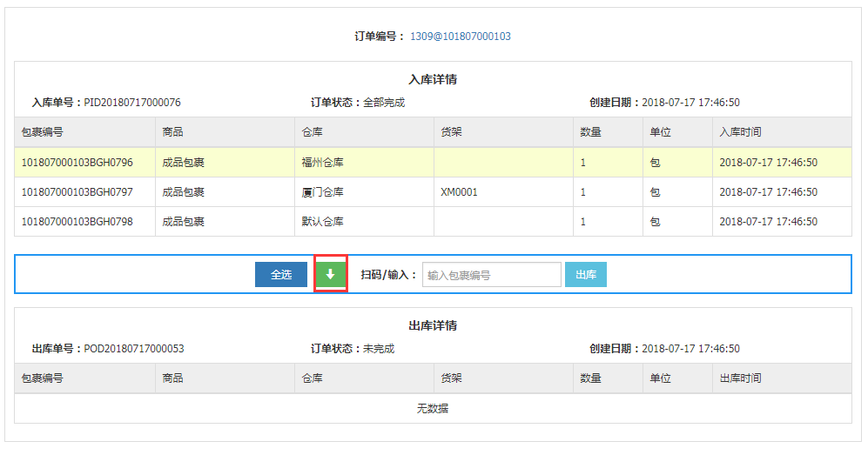Image resolution: width=868 pixels, height=455 pixels.
Task: Click the 厦门仓库 warehouse cell
Action: click(x=322, y=192)
